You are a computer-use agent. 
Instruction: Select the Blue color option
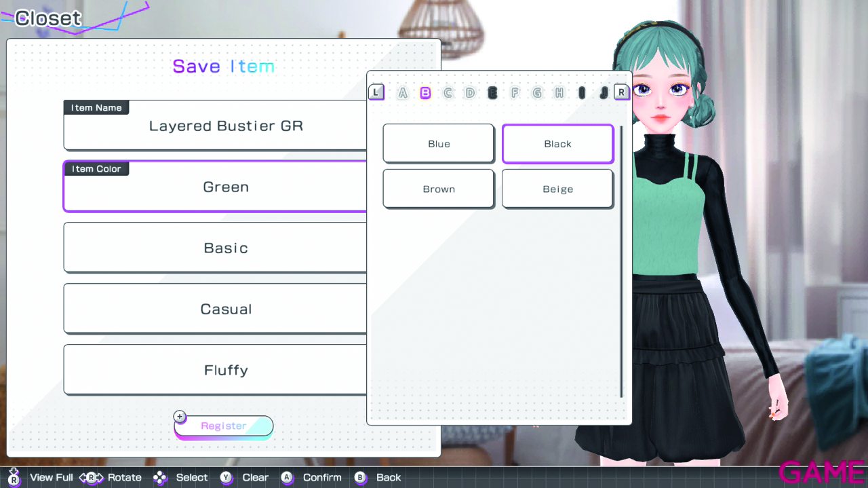click(x=439, y=143)
